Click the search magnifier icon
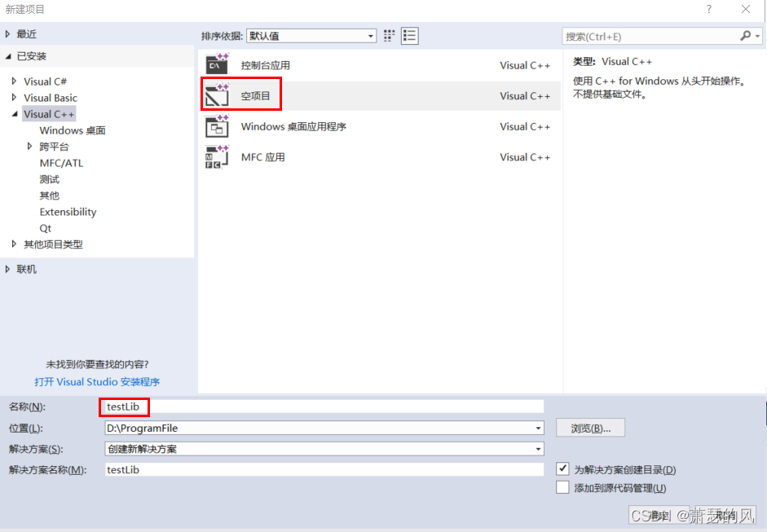The height and width of the screenshot is (532, 767). click(745, 36)
